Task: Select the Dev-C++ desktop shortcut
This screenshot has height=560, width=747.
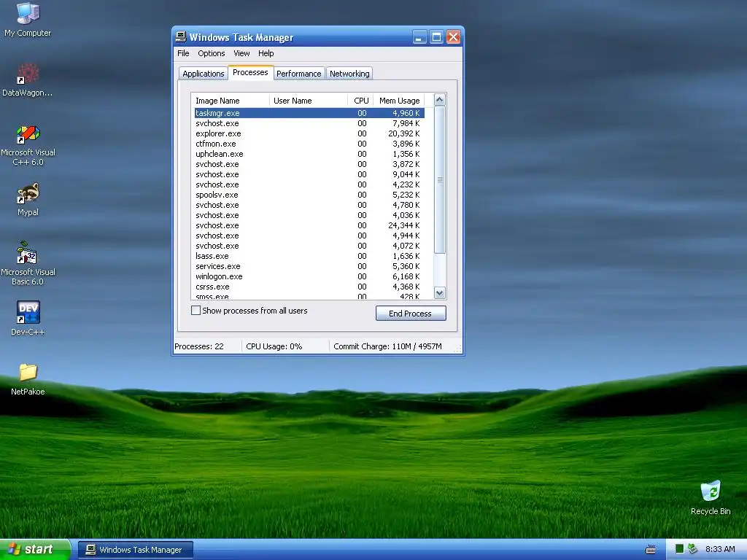Action: pos(28,318)
